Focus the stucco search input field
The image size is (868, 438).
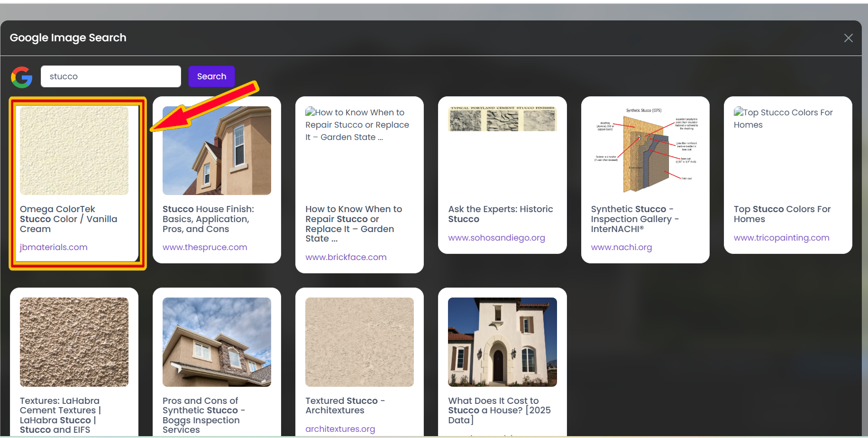[111, 76]
